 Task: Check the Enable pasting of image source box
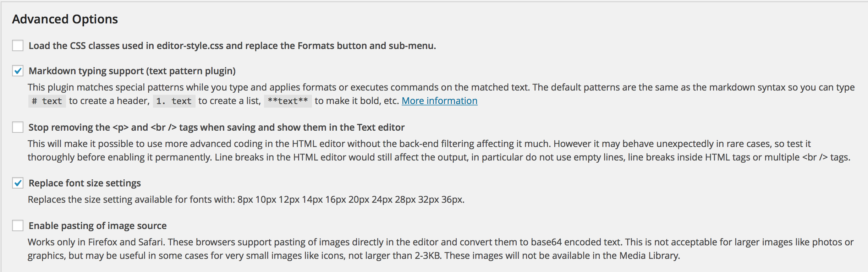coord(18,226)
